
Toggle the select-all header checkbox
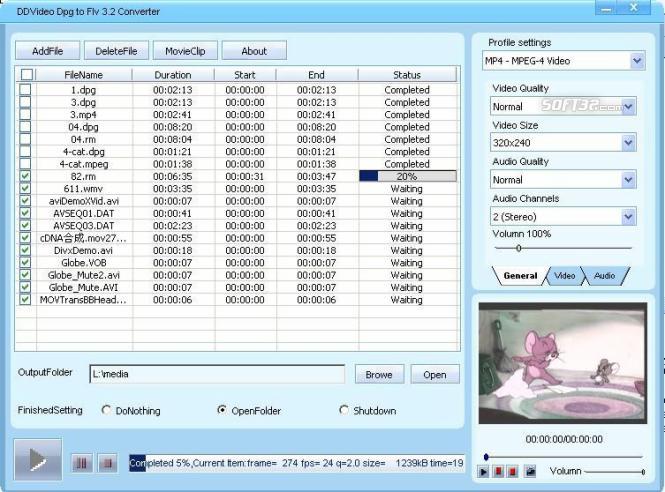(x=27, y=75)
